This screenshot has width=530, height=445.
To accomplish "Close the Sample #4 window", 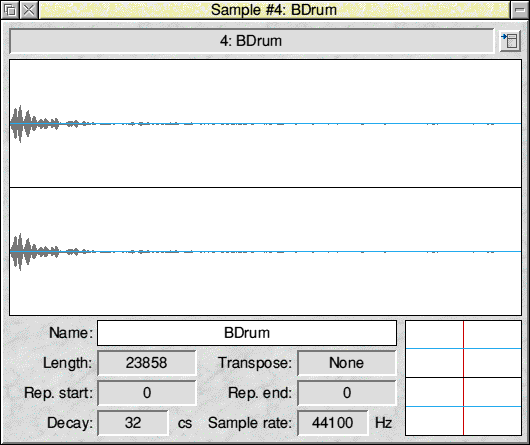I will click(x=29, y=10).
